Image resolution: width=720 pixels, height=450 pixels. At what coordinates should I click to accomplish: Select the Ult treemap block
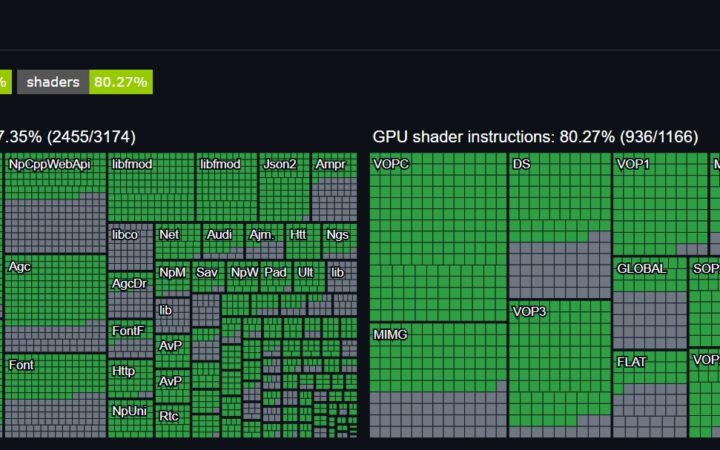(309, 277)
